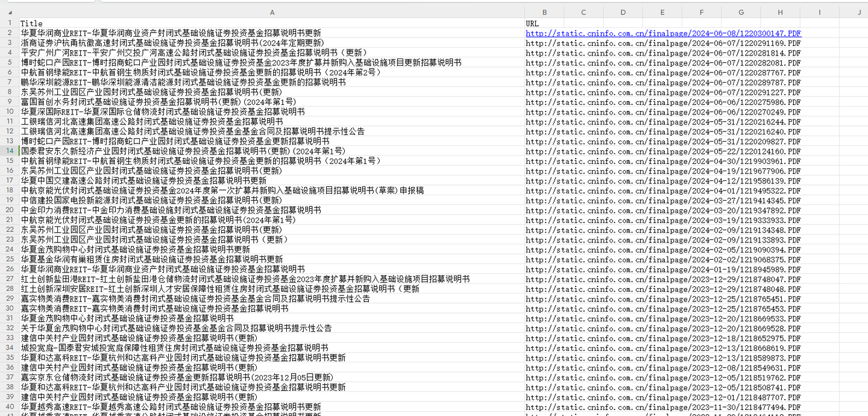
Task: Select row 2 by clicking its row number
Action: (10, 33)
